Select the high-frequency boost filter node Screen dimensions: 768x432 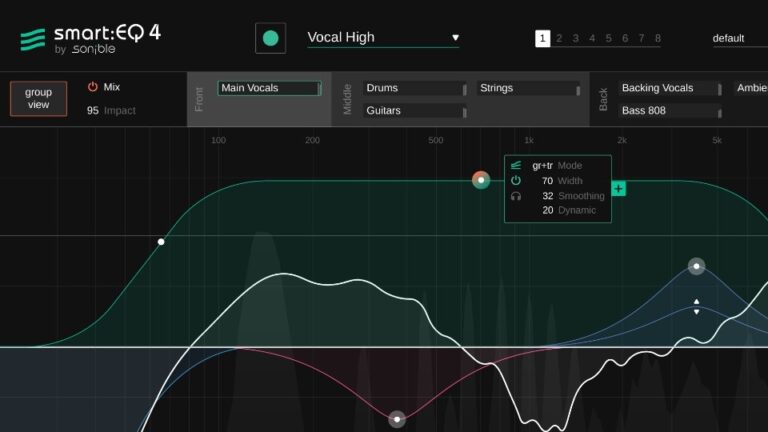coord(696,266)
